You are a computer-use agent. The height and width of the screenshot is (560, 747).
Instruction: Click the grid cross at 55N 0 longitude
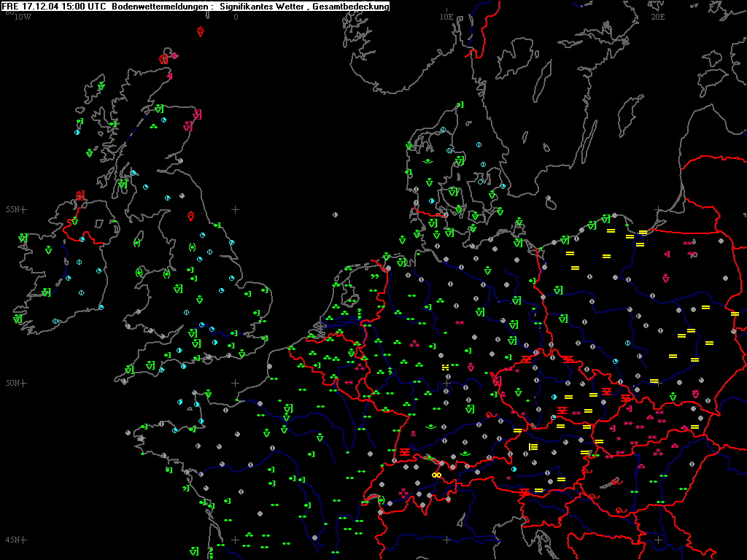pyautogui.click(x=236, y=209)
